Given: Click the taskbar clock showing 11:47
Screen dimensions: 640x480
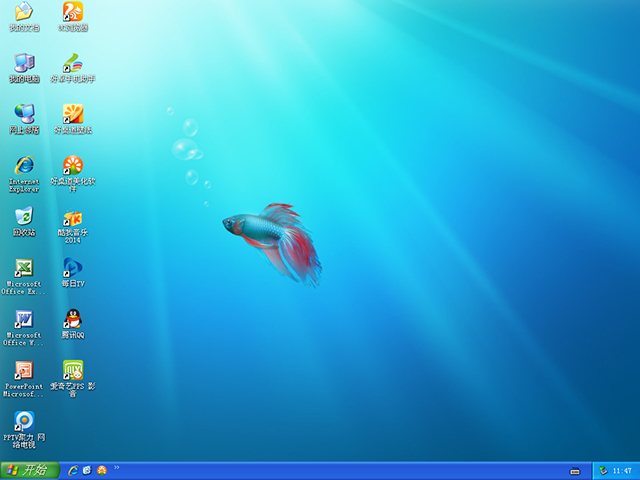Looking at the screenshot, I should [x=621, y=470].
